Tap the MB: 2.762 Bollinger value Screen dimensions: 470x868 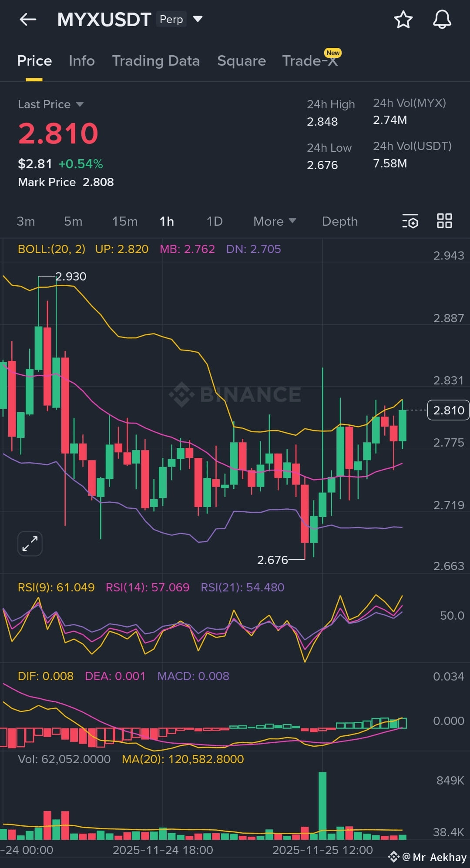[187, 249]
